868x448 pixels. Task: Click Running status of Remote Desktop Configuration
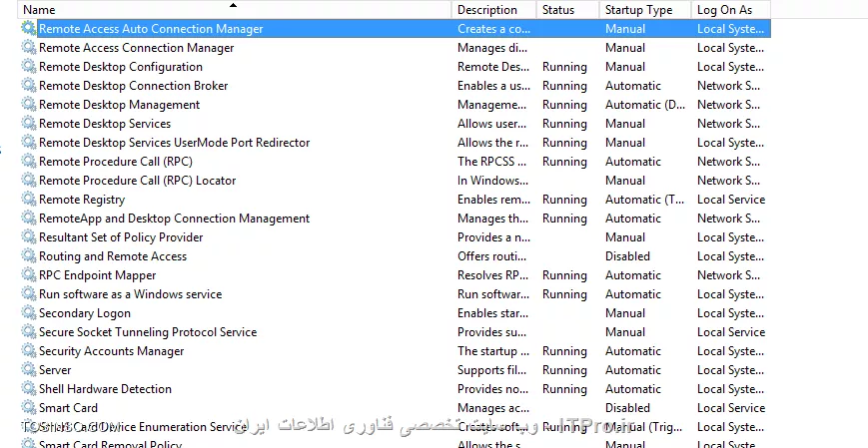pyautogui.click(x=564, y=67)
